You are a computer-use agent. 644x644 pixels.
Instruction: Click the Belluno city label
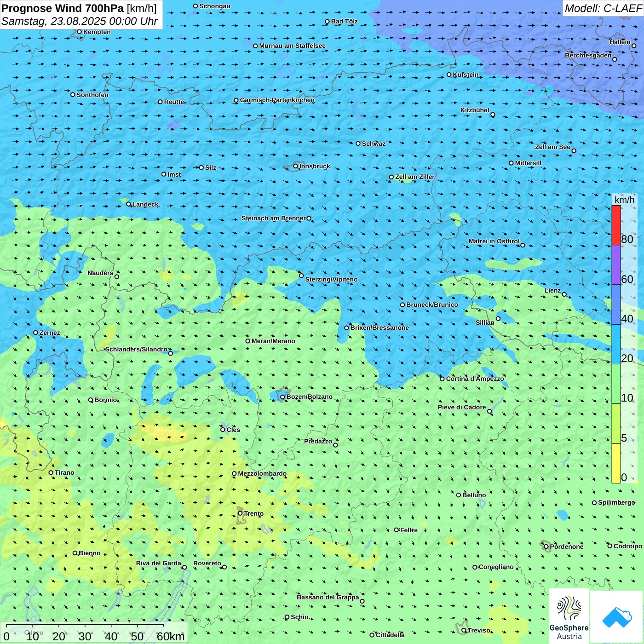[x=474, y=495]
